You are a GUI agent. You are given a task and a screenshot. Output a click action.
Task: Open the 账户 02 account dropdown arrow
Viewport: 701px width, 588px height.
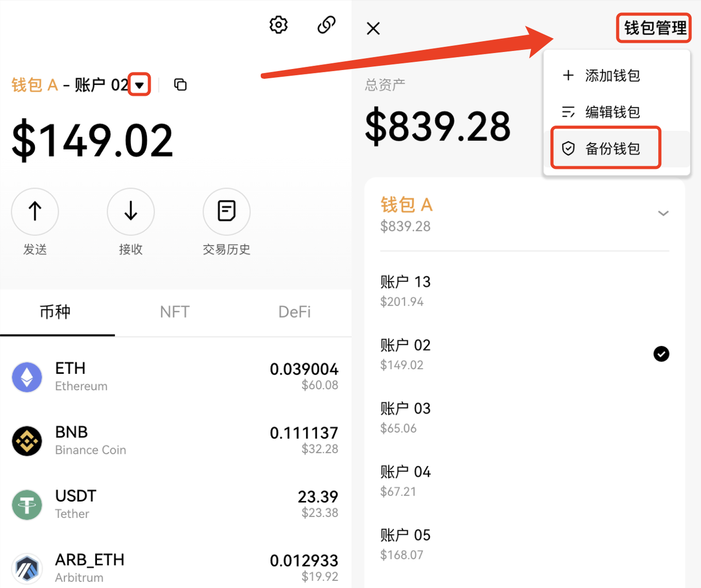click(139, 84)
